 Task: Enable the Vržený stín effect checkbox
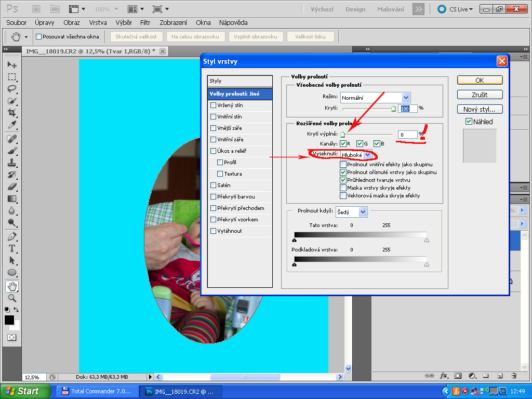tap(213, 105)
